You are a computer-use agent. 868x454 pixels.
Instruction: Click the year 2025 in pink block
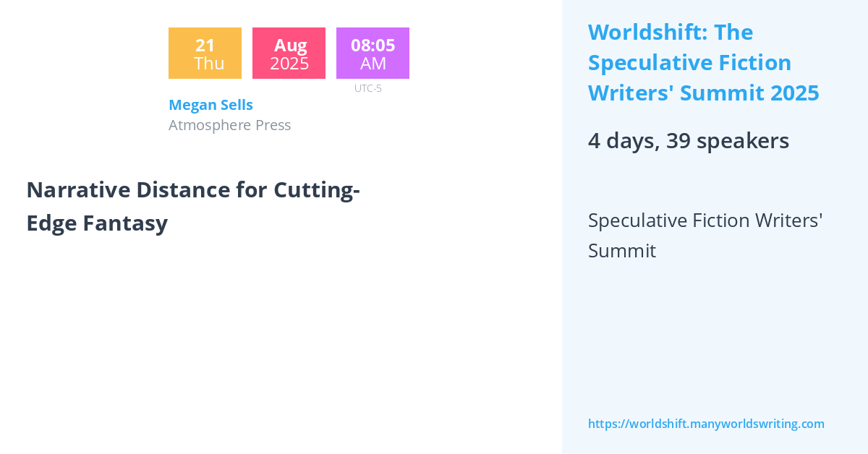[289, 64]
